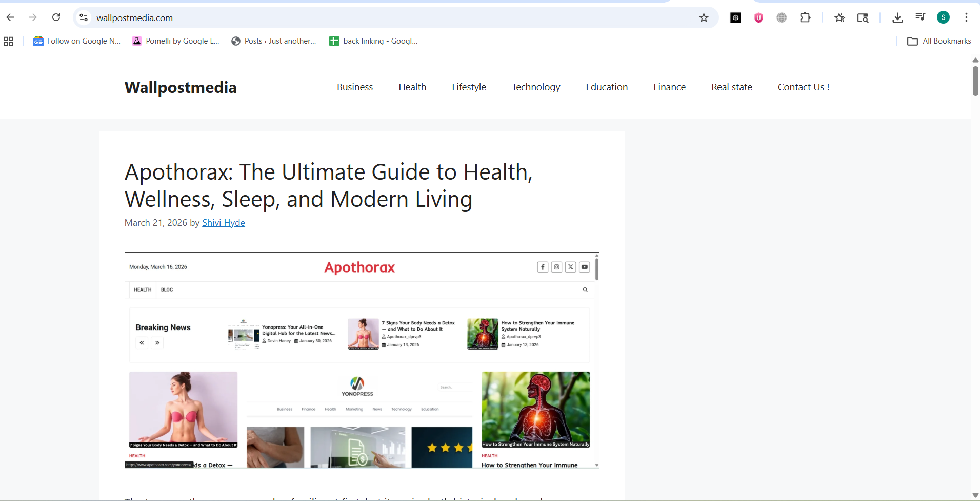Click the Apothorax Instagram icon

(x=556, y=267)
